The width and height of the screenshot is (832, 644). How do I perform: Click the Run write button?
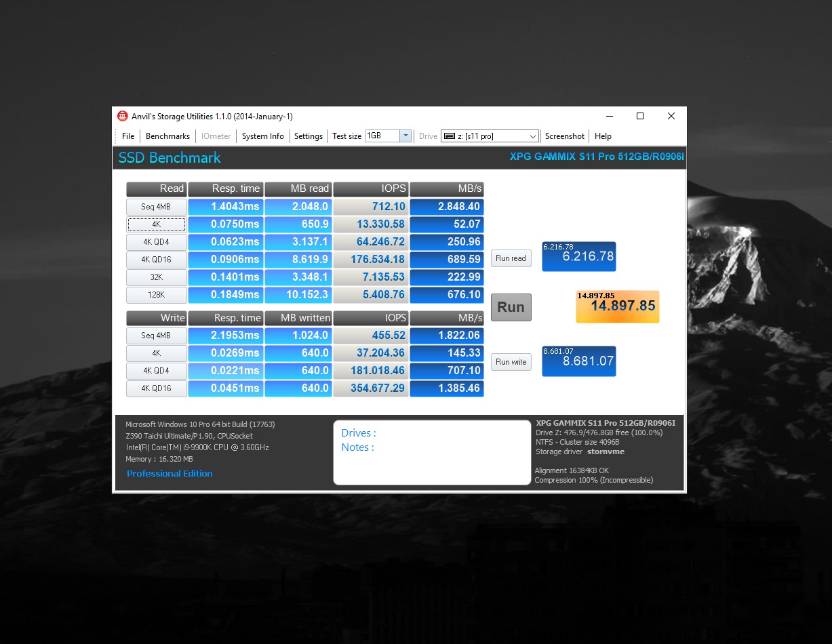coord(511,362)
